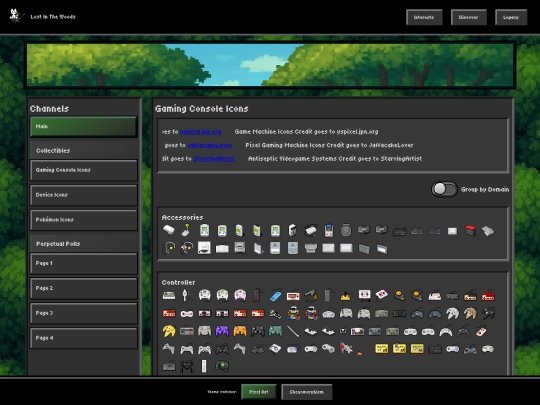Click the Legacy button in the header

[511, 17]
